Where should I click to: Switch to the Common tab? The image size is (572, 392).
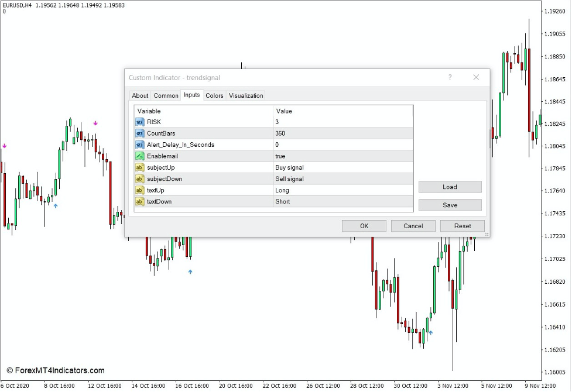[166, 95]
